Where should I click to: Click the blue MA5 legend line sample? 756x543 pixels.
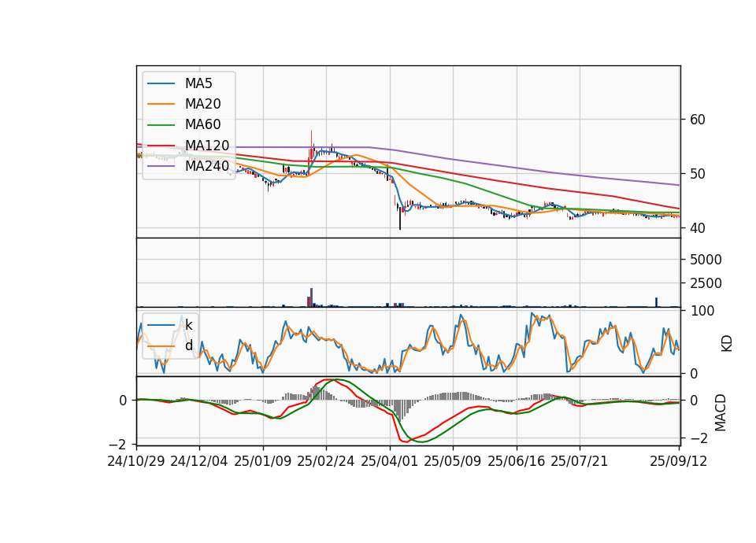coord(161,84)
